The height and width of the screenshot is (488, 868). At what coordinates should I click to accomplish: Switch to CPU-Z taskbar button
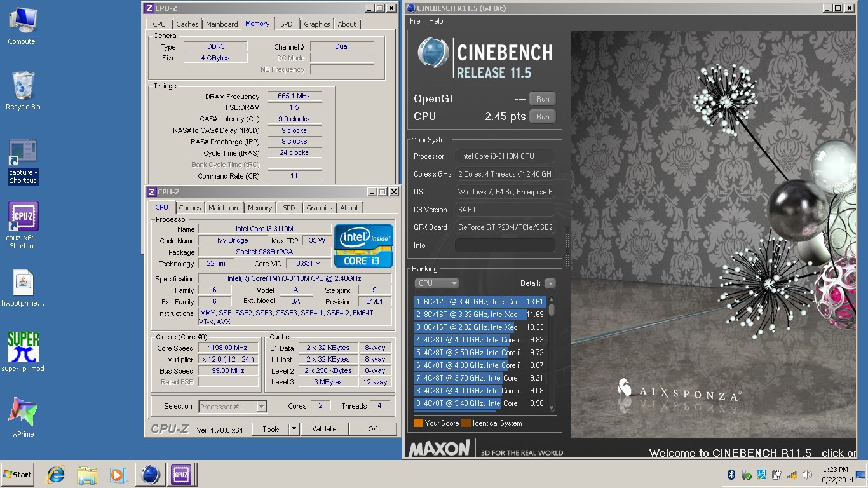[x=181, y=475]
